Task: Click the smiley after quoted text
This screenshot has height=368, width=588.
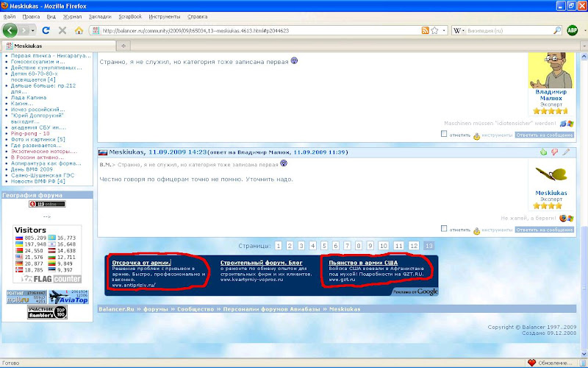Action: pyautogui.click(x=284, y=163)
